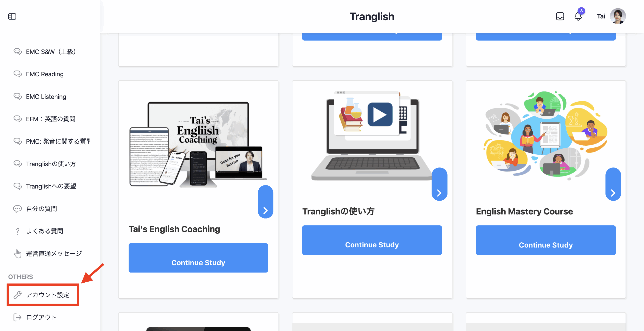Screen dimensions: 644x331
Task: Select Tranglishへの要望 in the sidebar
Action: tap(51, 186)
